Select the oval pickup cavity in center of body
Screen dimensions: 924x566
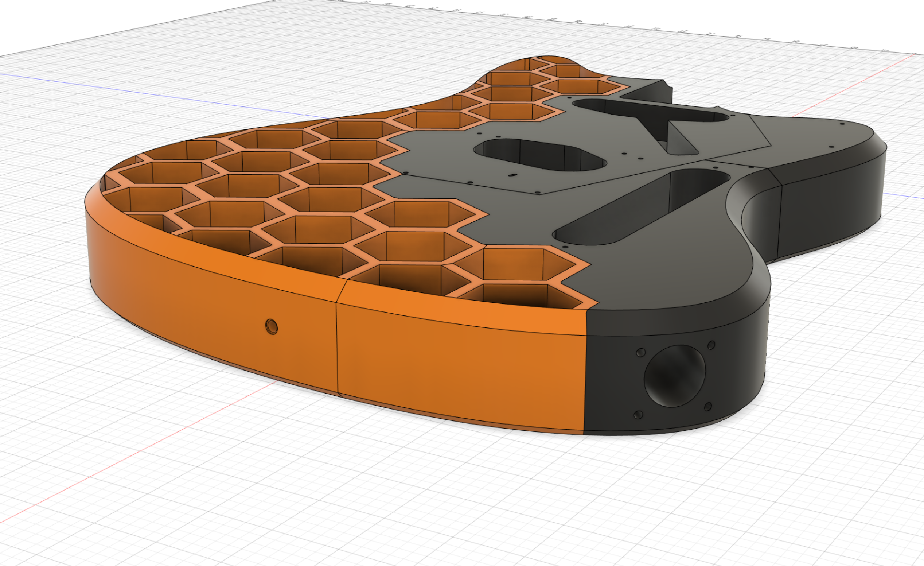coord(540,155)
